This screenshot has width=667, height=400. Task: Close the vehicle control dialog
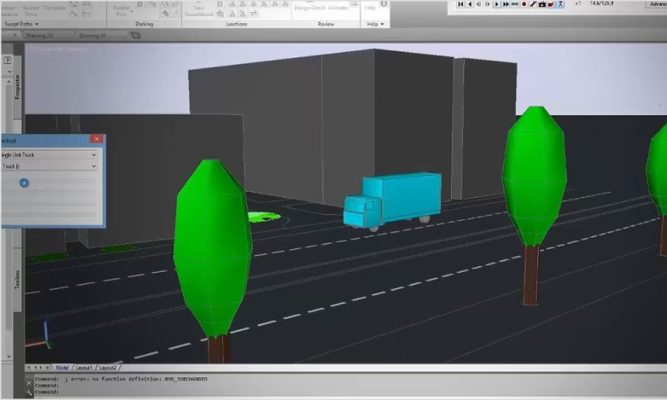[96, 139]
